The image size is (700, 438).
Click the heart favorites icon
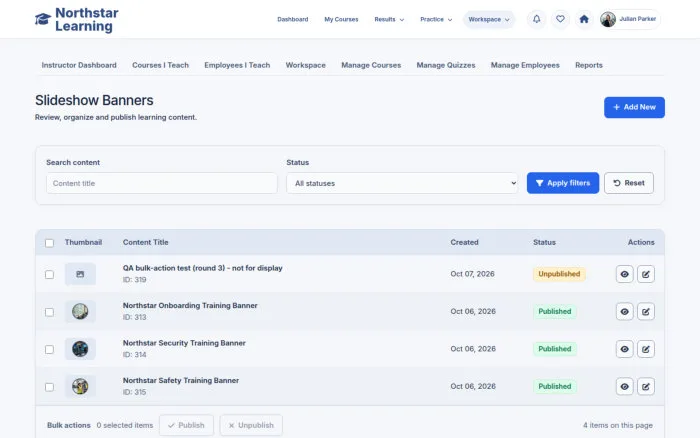tap(560, 19)
